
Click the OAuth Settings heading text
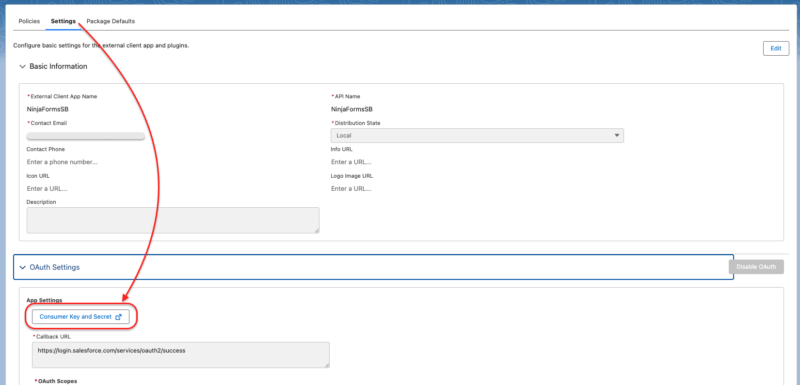pos(55,267)
